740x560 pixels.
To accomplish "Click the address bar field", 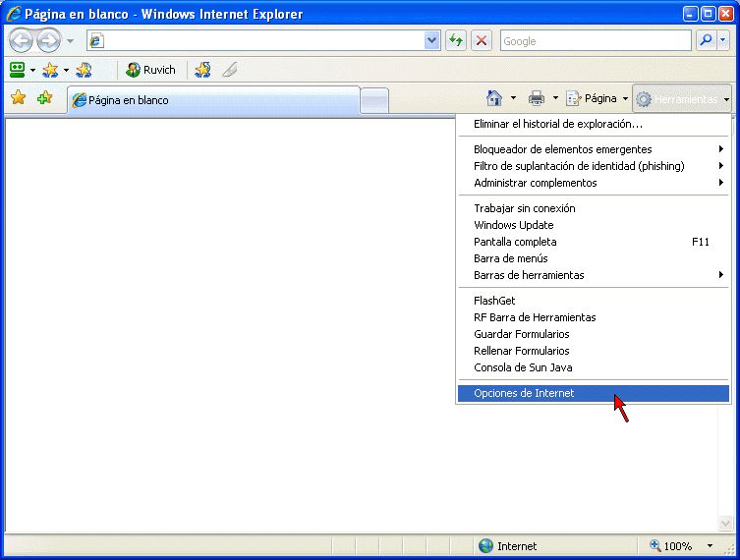I will 263,40.
